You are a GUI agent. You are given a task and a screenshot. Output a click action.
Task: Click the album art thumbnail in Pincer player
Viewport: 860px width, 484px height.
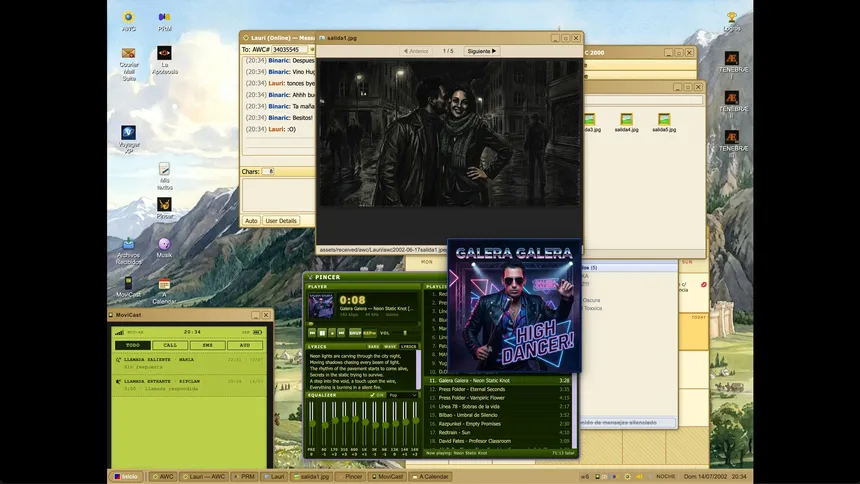(x=321, y=306)
